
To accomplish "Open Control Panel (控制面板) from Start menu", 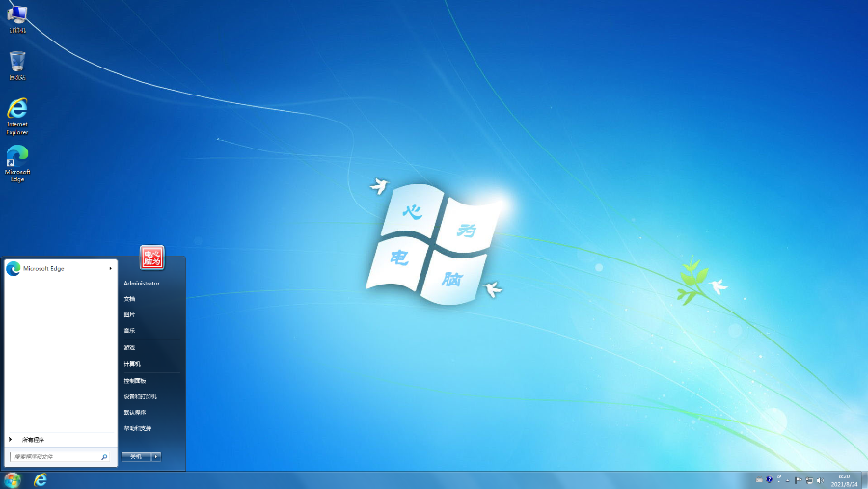I will tap(135, 380).
